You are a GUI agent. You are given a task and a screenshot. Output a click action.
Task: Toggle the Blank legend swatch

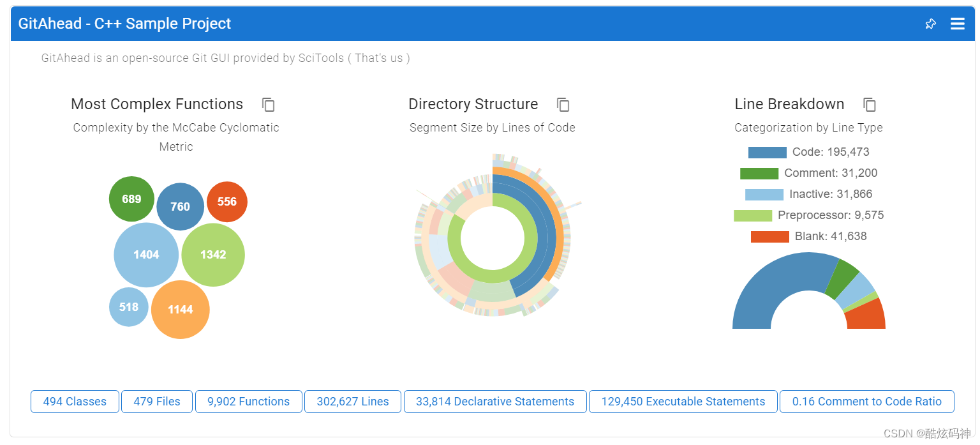tap(770, 236)
